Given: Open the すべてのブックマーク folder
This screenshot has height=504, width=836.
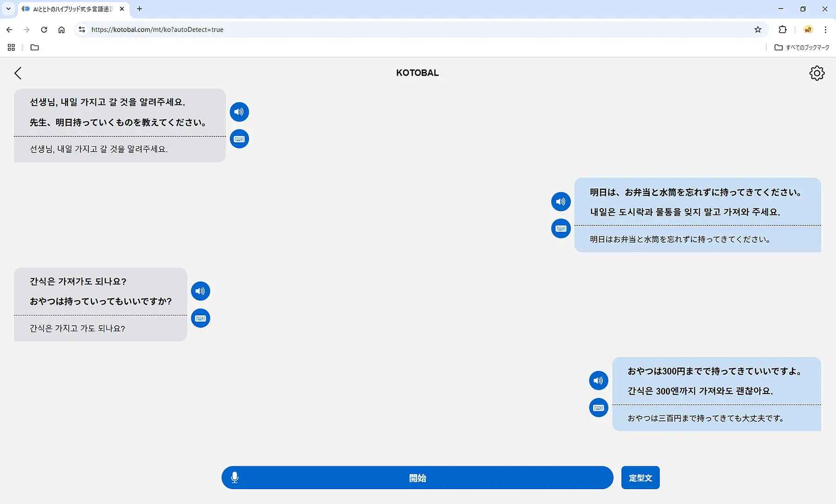Looking at the screenshot, I should point(802,47).
